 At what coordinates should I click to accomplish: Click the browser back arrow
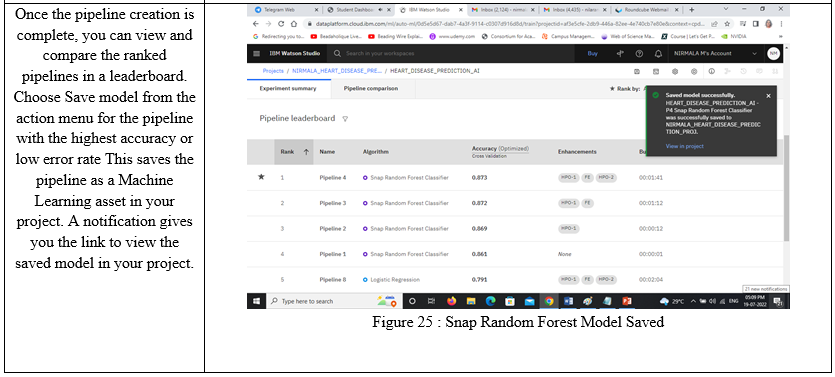click(x=257, y=24)
